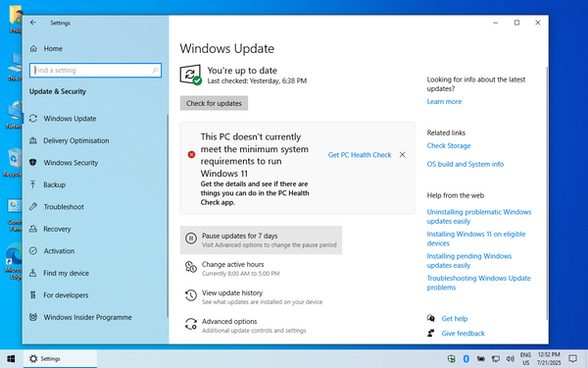Click the sidebar vertical scrollbar
This screenshot has width=588, height=368.
168,216
